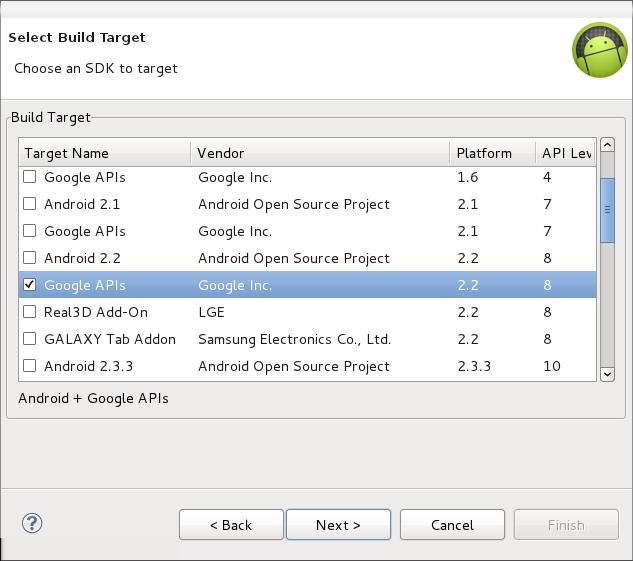The width and height of the screenshot is (633, 561).
Task: Click the scroll up arrow of the list
Action: (607, 144)
